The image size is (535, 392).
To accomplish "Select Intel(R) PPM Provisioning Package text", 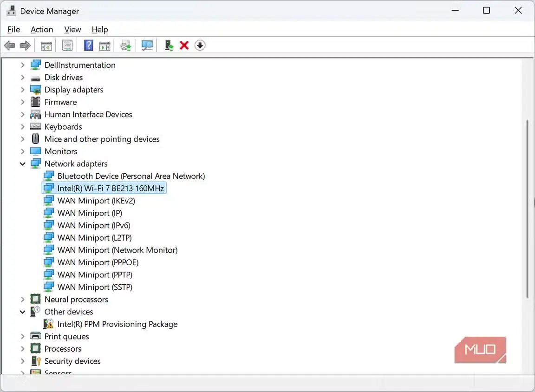I will point(117,324).
